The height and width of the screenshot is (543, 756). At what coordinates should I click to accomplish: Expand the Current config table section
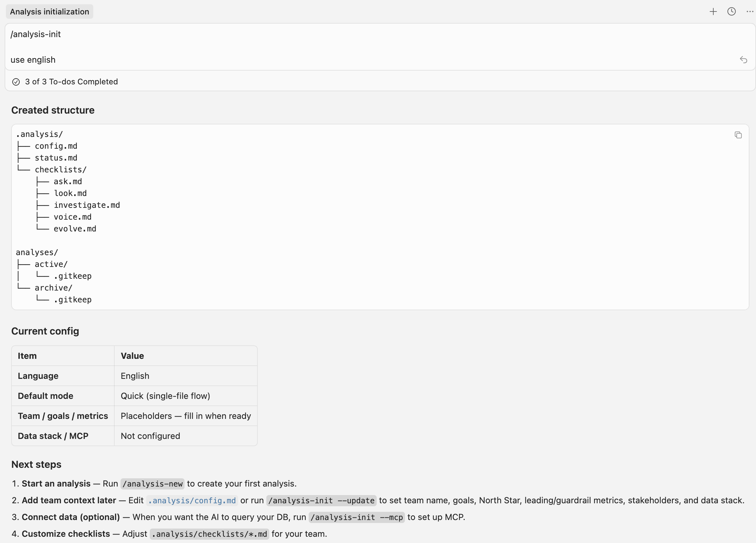pyautogui.click(x=45, y=331)
